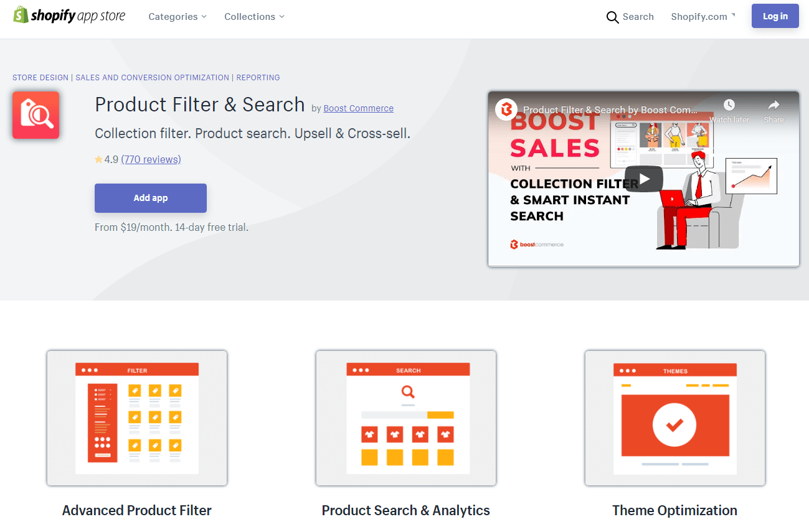809x532 pixels.
Task: Open the 770 reviews link
Action: tap(151, 159)
